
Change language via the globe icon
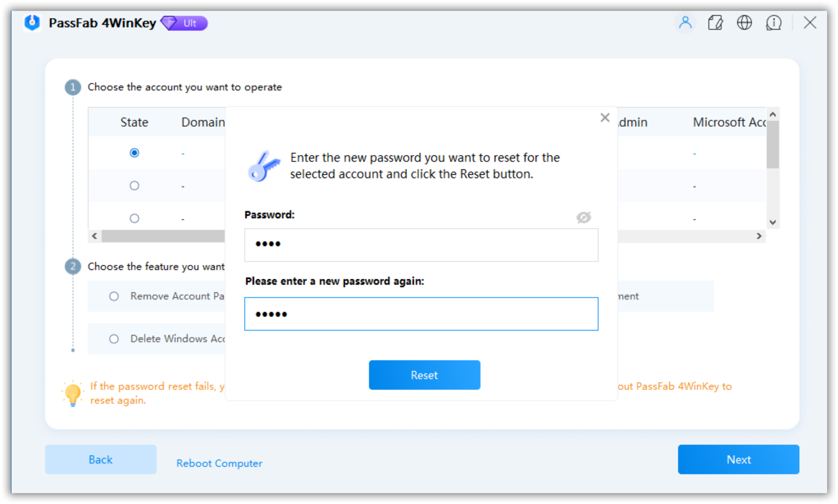pos(745,22)
